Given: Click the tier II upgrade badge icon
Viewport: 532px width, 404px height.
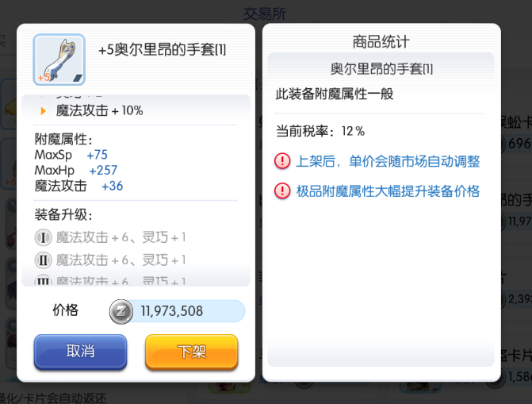Looking at the screenshot, I should (44, 260).
